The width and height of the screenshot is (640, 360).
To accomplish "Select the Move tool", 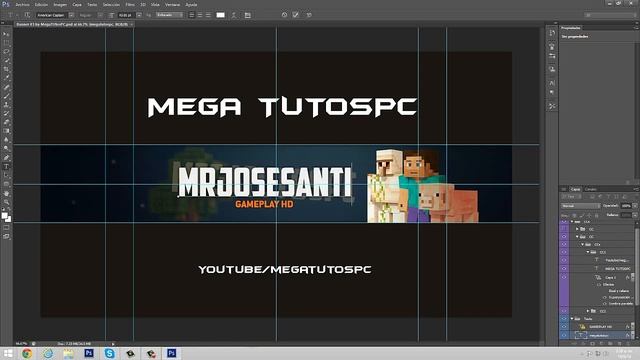I will [x=6, y=34].
